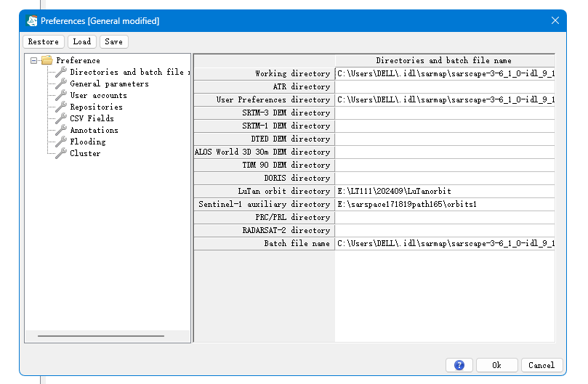Collapse the Preference tree node
588x384 pixels.
pos(33,60)
